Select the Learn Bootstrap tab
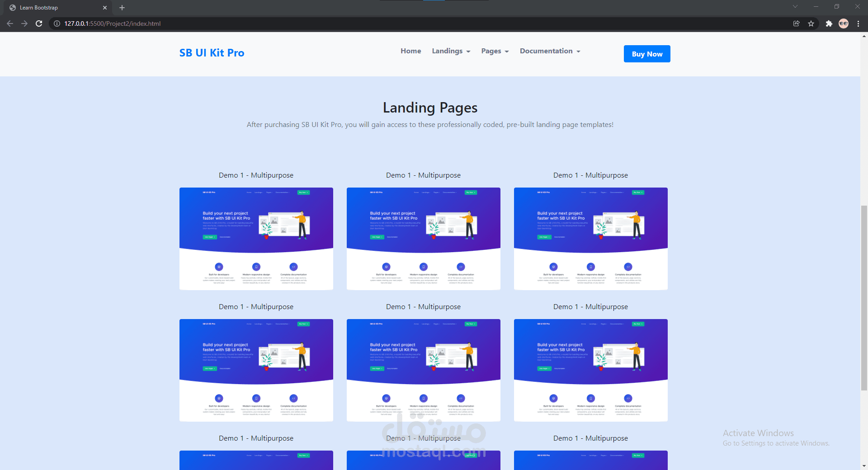 pos(58,8)
